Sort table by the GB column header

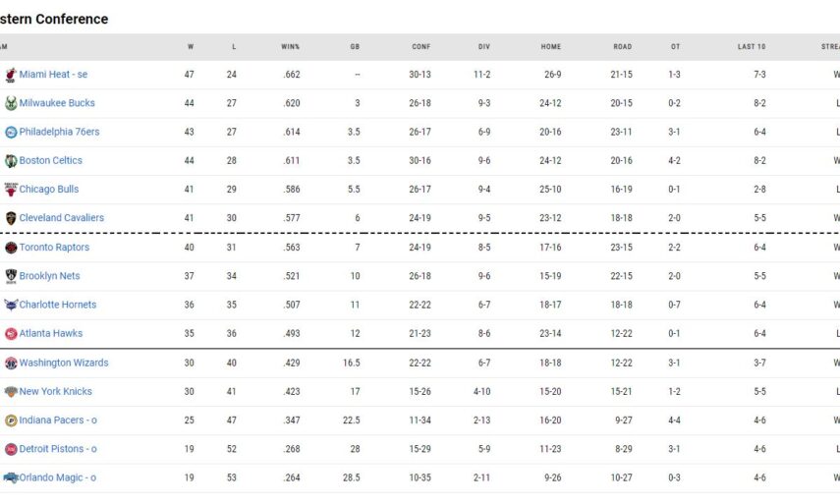[355, 46]
